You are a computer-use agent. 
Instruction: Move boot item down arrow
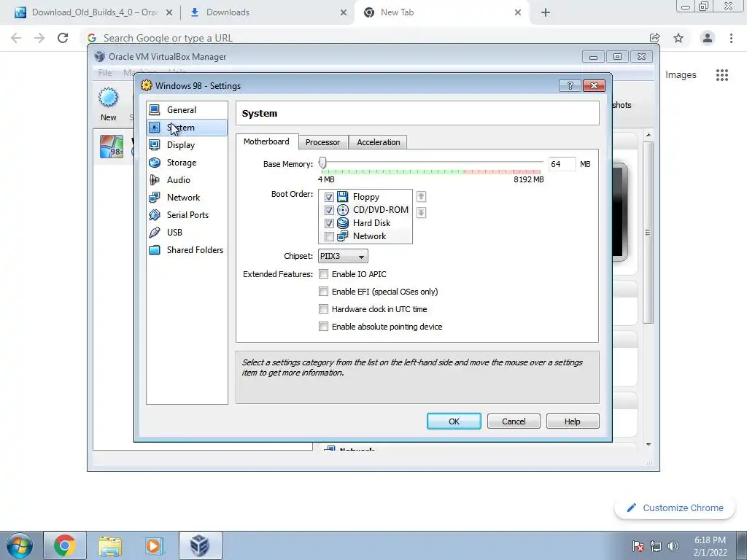point(421,212)
